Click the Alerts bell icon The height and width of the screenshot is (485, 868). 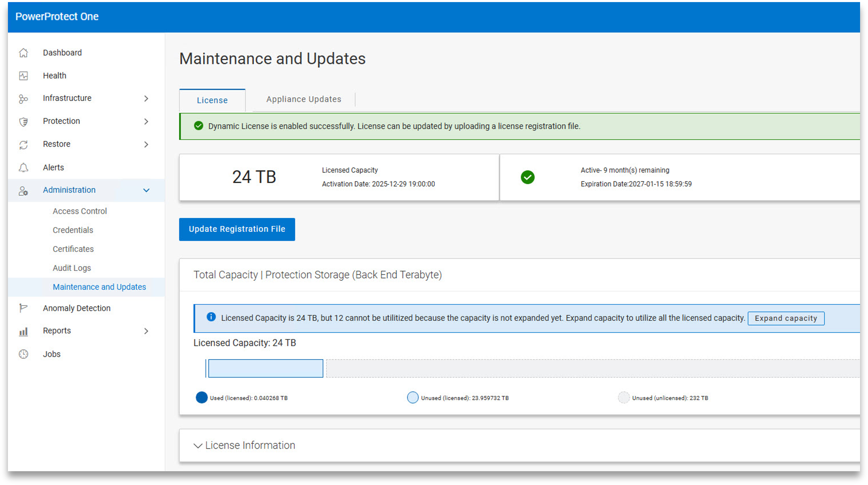click(x=23, y=168)
